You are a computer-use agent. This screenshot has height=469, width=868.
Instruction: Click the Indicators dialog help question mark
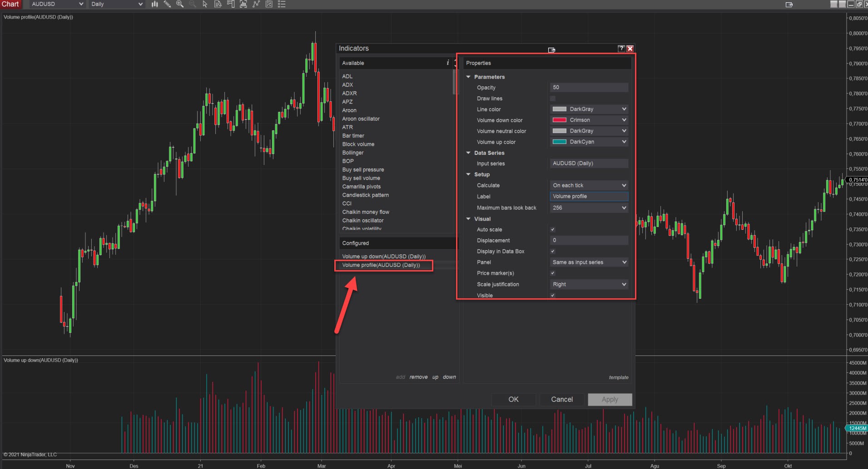pyautogui.click(x=621, y=49)
